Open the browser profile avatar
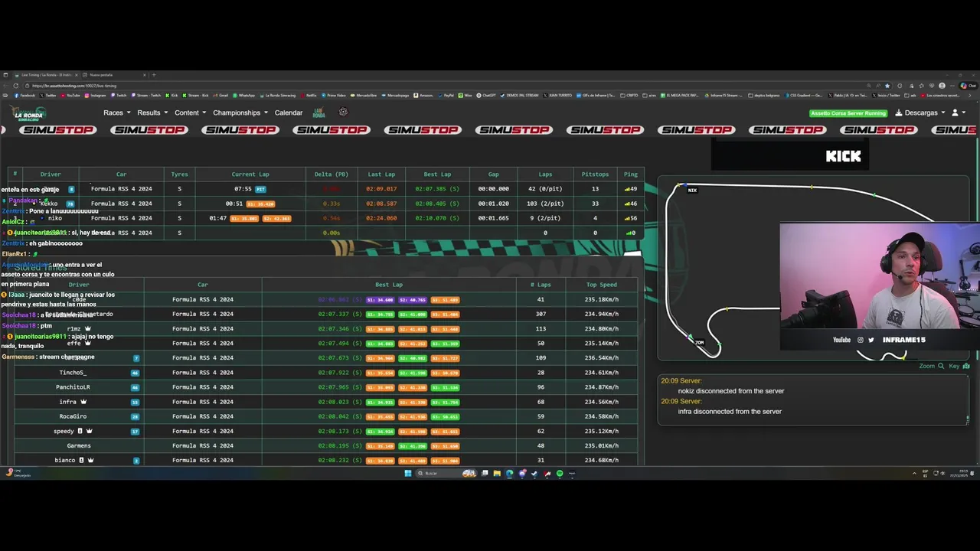 pyautogui.click(x=942, y=86)
